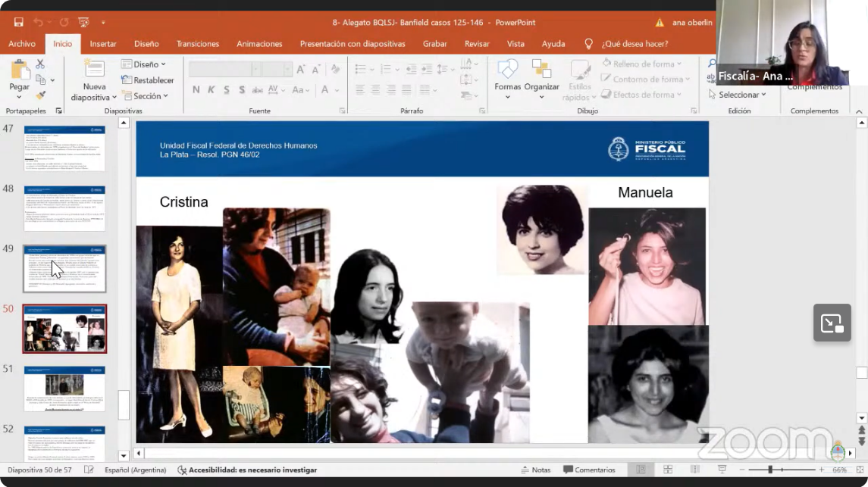Click Nueva diapositiva button
This screenshot has width=868, height=487.
tap(94, 73)
